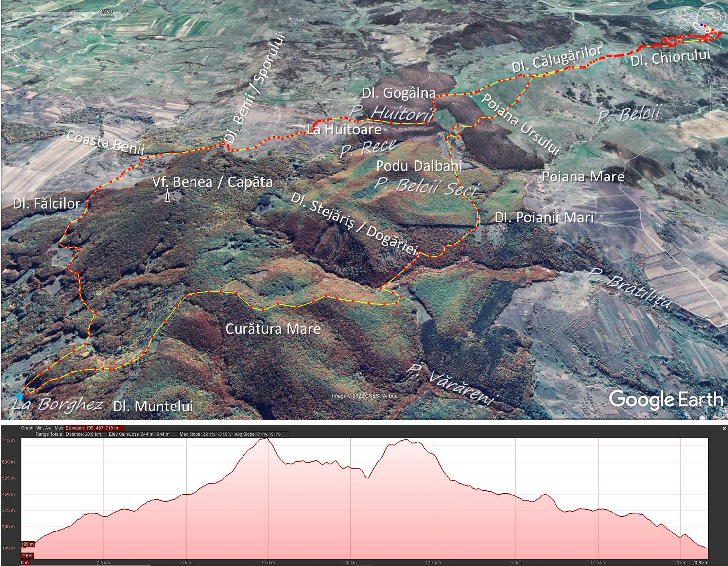Click the 2.6% slope indicator label

(x=27, y=555)
